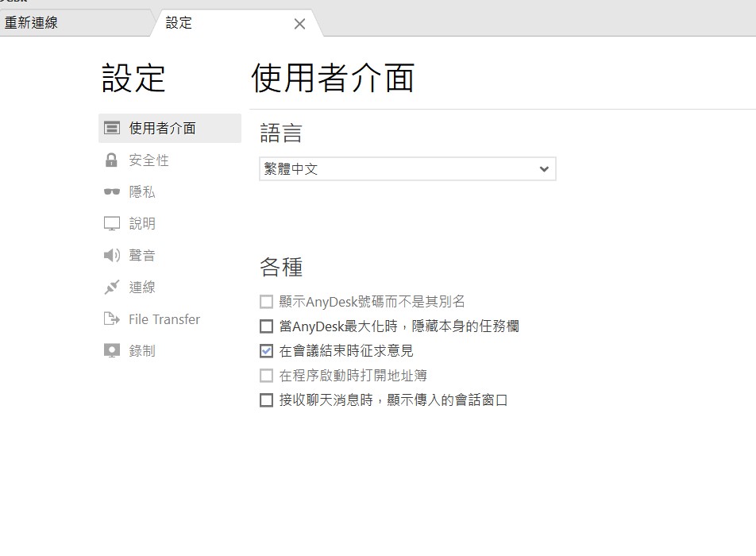Click the File Transfer document icon

[x=112, y=319]
